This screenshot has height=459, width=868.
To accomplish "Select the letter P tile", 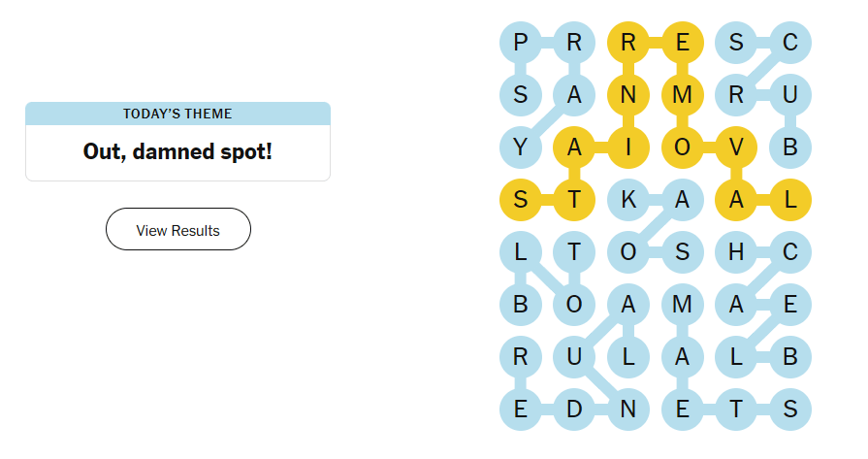I will click(520, 43).
